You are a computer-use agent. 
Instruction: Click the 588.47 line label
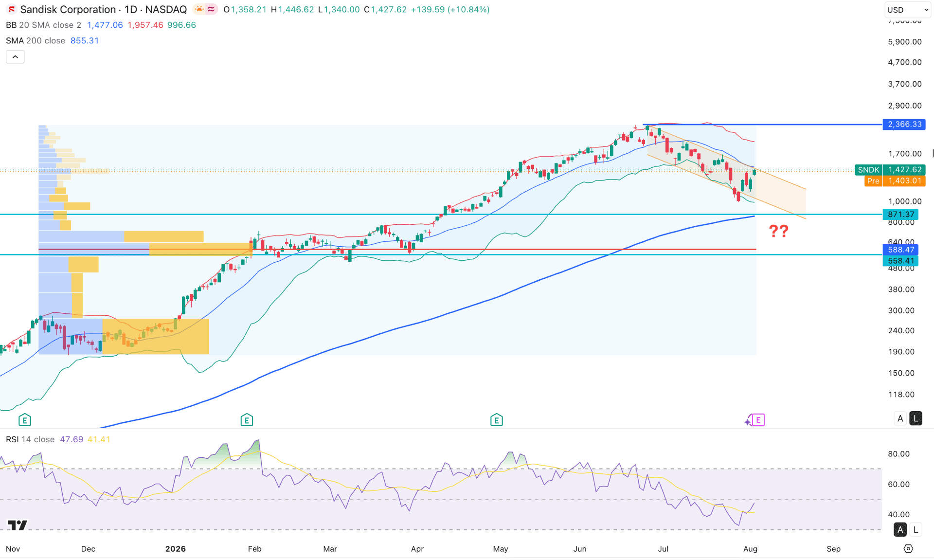[x=901, y=250]
